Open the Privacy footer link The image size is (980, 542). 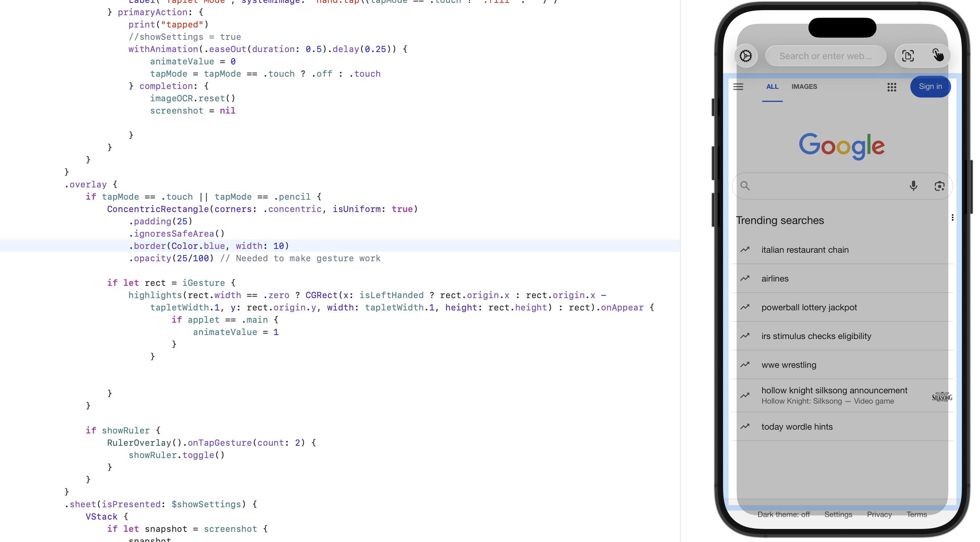tap(879, 515)
